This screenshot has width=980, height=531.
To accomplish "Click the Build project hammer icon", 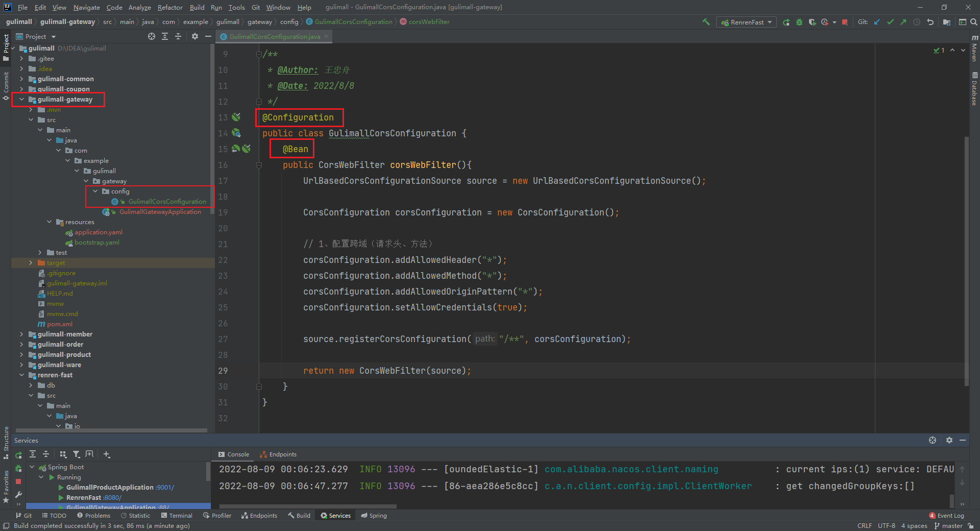I will point(706,22).
